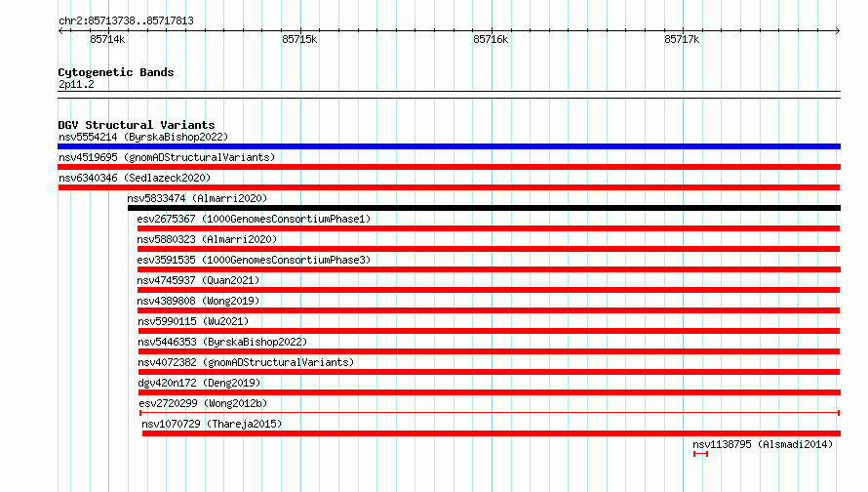Click the red nsv4389808 Wong2019 bar
The width and height of the screenshot is (868, 492).
489,310
